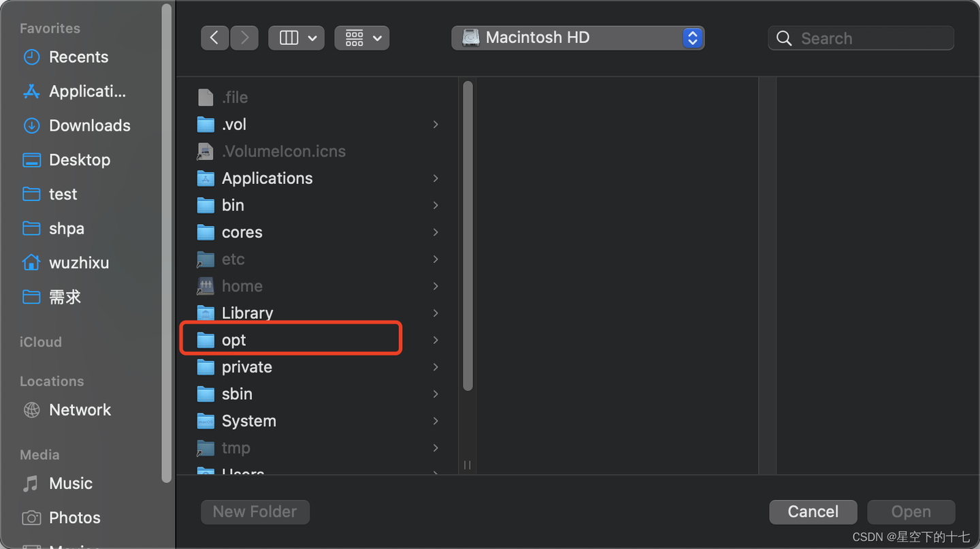Open the column view switcher
This screenshot has height=549, width=980.
(x=296, y=38)
